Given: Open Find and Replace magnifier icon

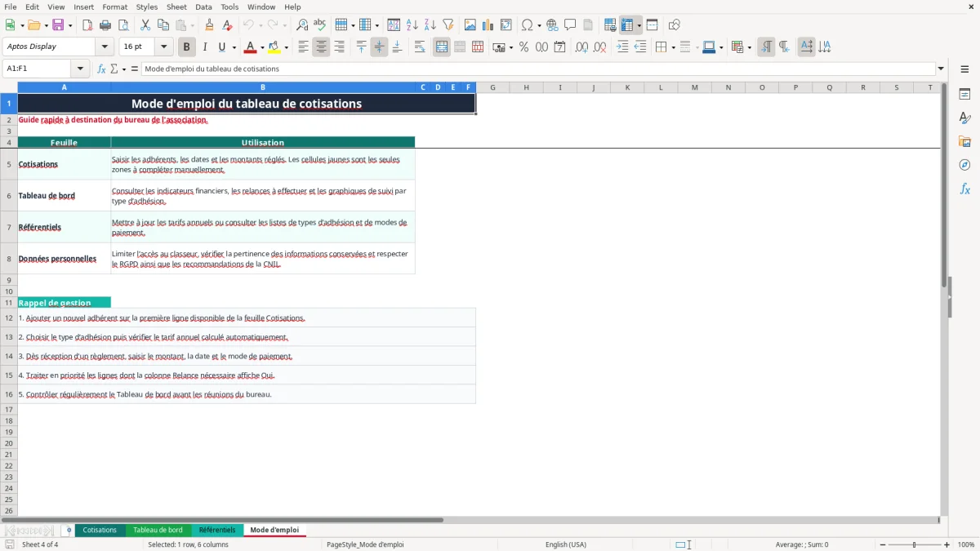Looking at the screenshot, I should tap(302, 25).
